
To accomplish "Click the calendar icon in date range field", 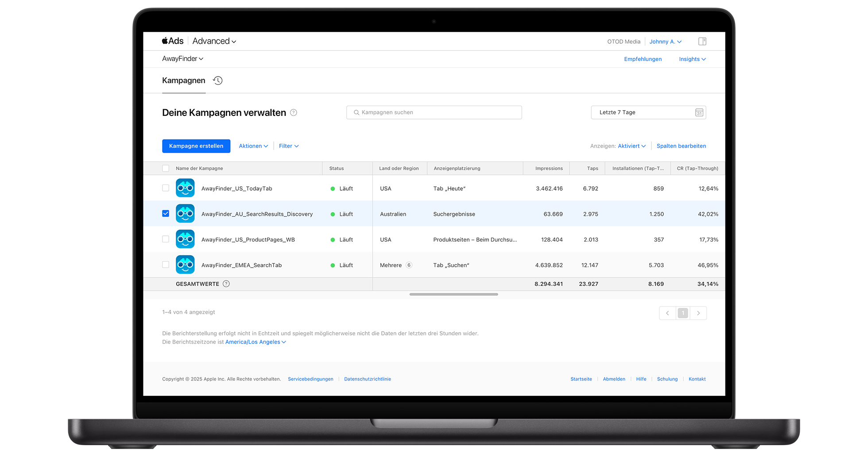I will 699,113.
